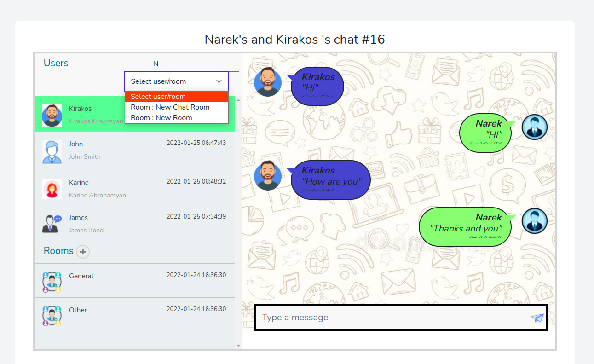Choose "Room : New Chat Room" option
The width and height of the screenshot is (594, 364).
pos(177,107)
